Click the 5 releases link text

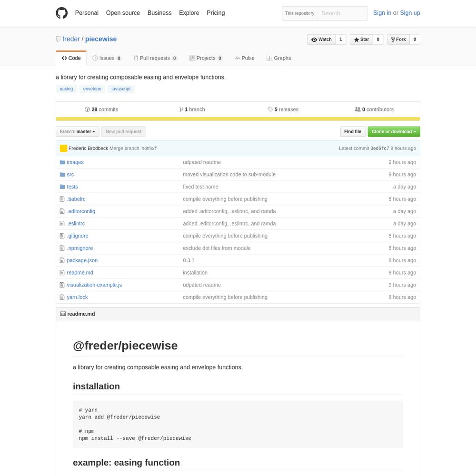(x=286, y=109)
